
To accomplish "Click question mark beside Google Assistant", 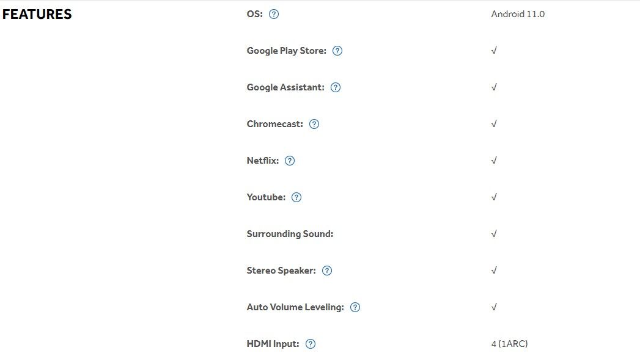I will (336, 87).
